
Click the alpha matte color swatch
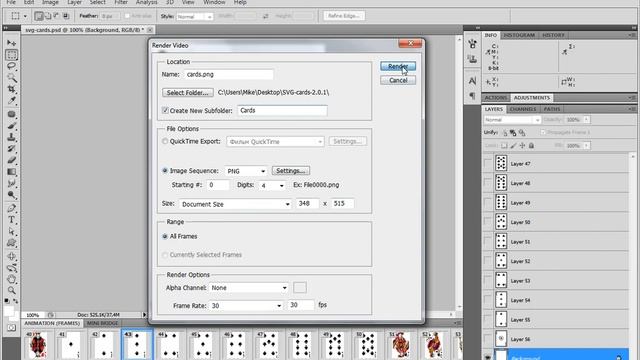point(300,287)
